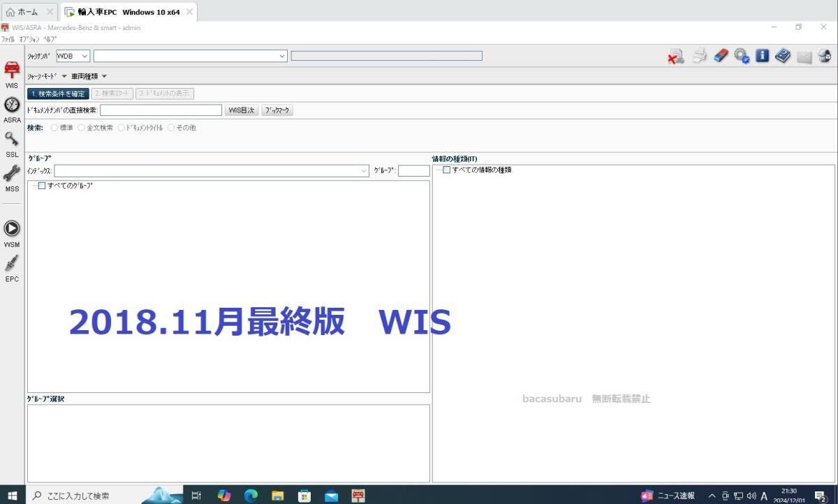Click the eraser icon to clear selections
The height and width of the screenshot is (504, 838).
pos(720,55)
